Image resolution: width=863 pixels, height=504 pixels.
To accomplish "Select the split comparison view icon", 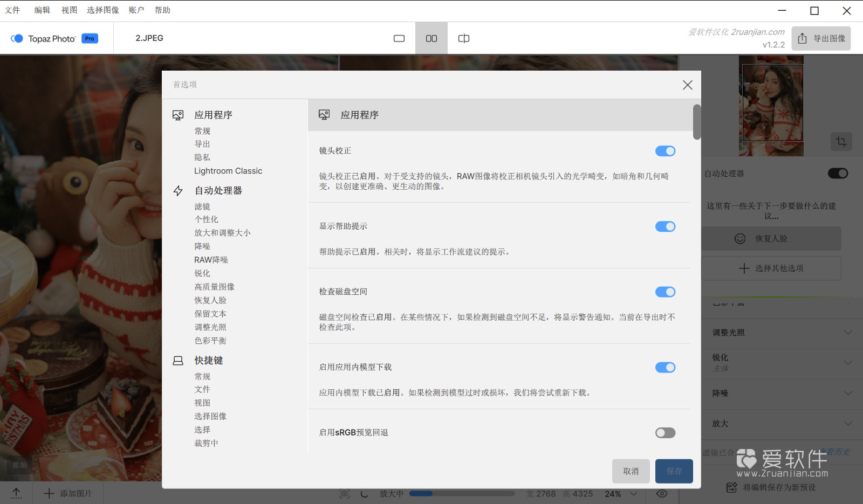I will pyautogui.click(x=463, y=38).
